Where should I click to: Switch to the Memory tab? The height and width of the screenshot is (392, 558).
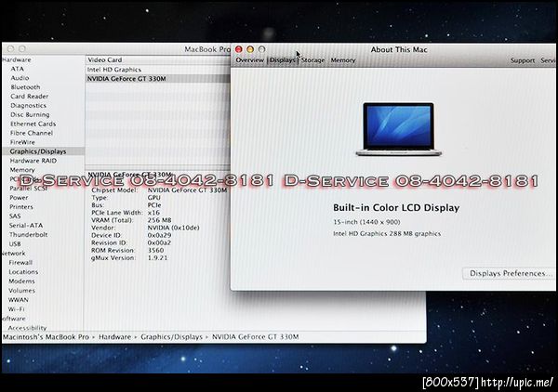[x=343, y=60]
